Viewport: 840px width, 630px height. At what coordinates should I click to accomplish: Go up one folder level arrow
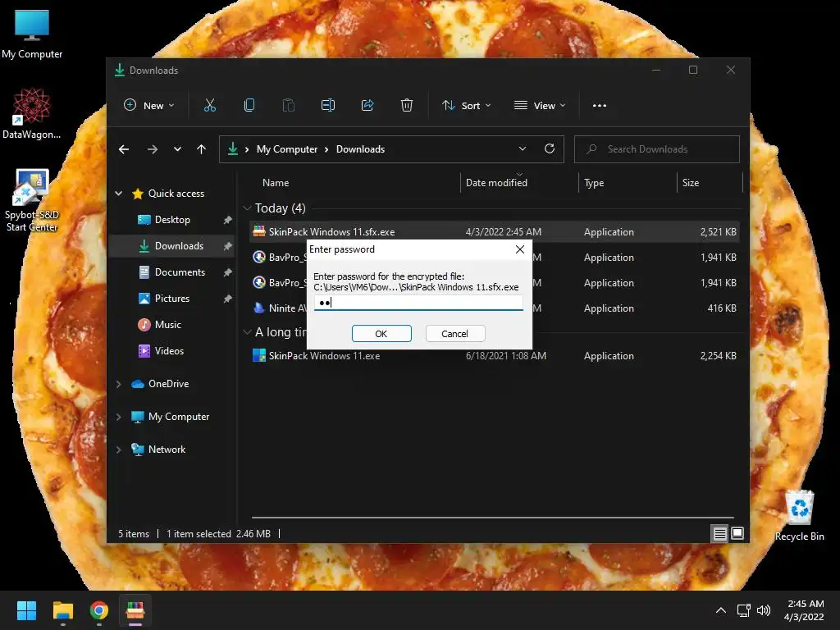point(201,149)
